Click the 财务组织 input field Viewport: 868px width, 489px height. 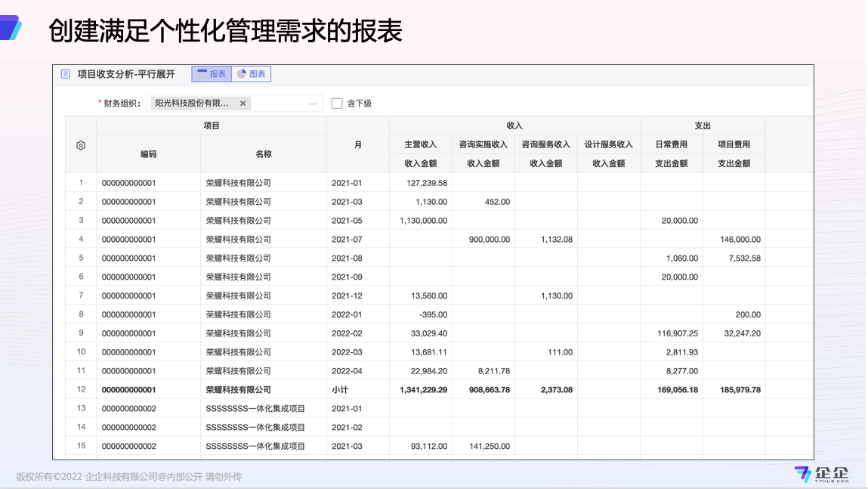click(278, 104)
